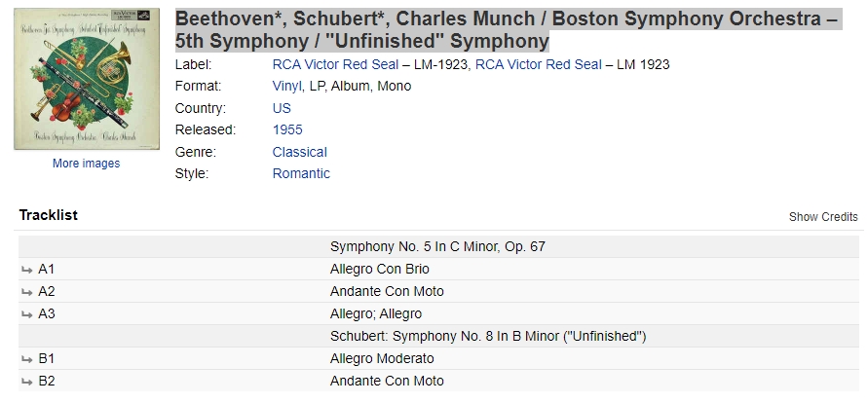This screenshot has width=868, height=403.
Task: Open the Classical genre link
Action: 299,152
